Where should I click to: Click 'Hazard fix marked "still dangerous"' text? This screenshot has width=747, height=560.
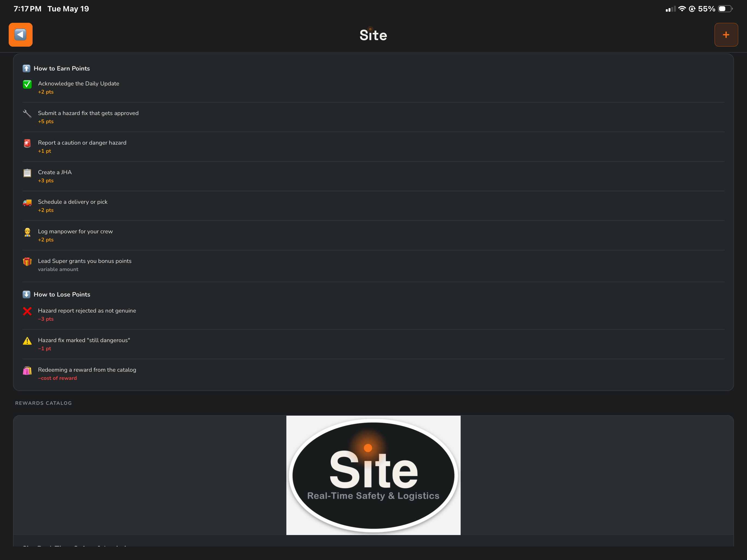pos(84,340)
